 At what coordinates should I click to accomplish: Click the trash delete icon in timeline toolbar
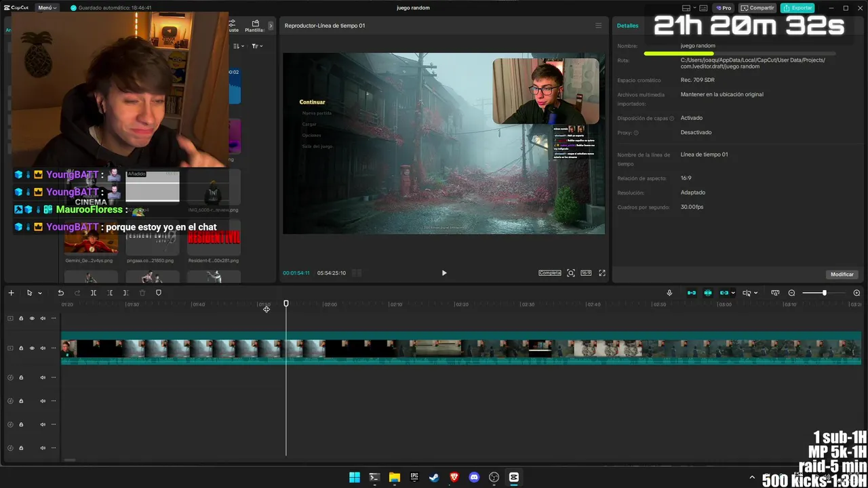142,293
